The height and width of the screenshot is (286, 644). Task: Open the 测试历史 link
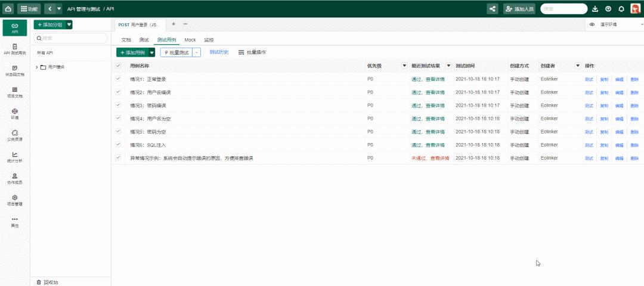point(219,52)
